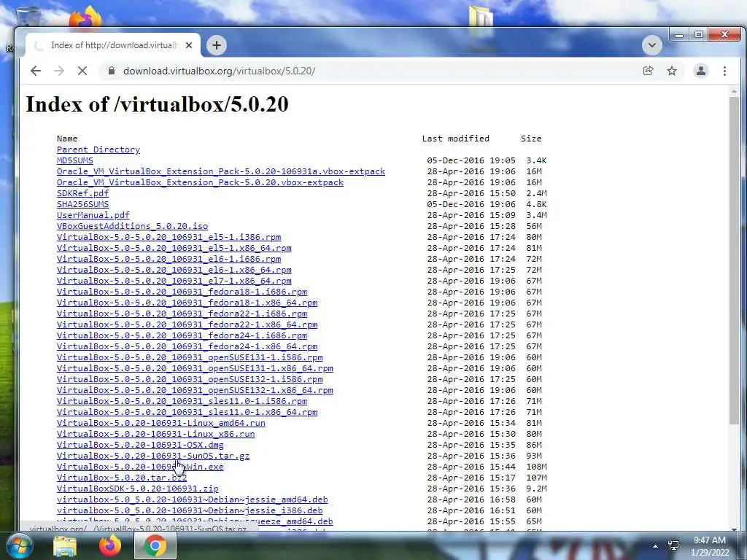Open the Chrome three-dot menu
Image resolution: width=747 pixels, height=560 pixels.
(x=724, y=71)
